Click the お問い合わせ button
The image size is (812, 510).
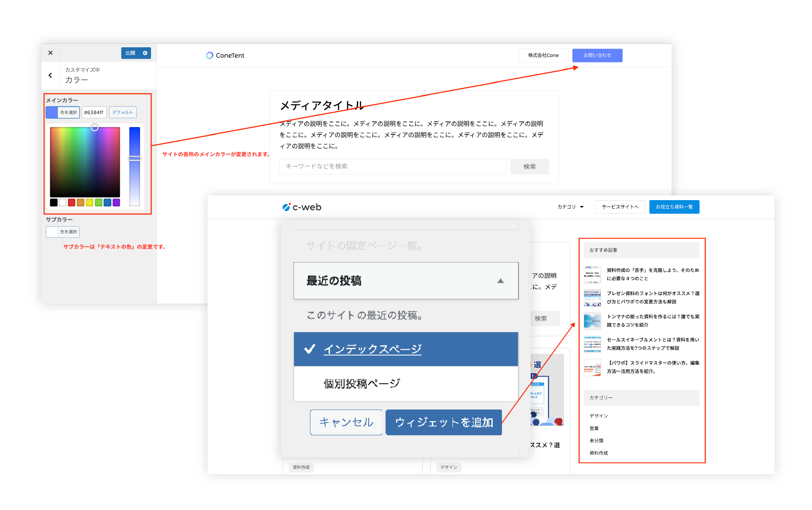pos(597,55)
